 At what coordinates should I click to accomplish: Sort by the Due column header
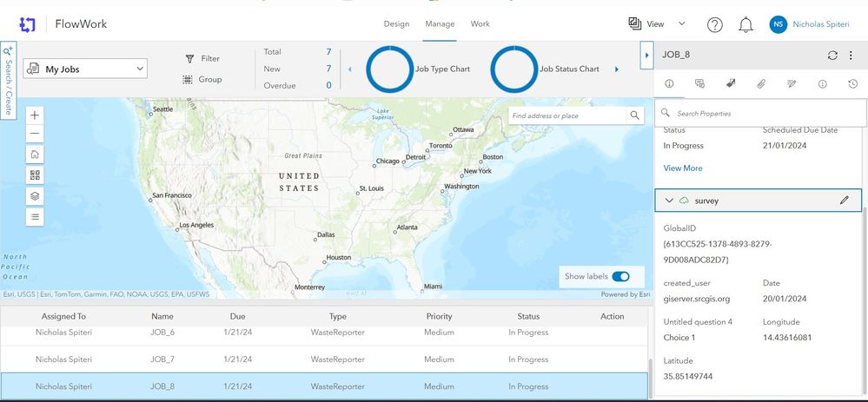pos(237,316)
